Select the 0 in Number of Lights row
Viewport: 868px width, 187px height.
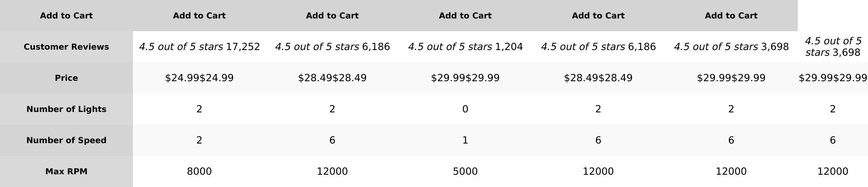[x=465, y=109]
